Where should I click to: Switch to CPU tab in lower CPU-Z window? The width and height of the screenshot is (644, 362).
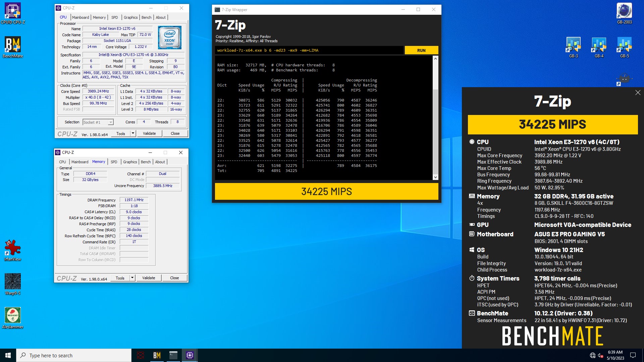tap(63, 162)
